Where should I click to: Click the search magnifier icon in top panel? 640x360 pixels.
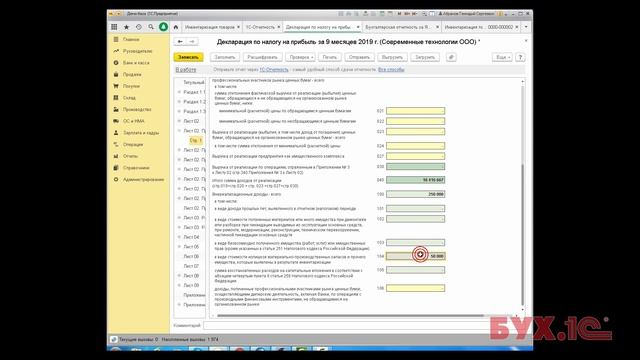(151, 27)
